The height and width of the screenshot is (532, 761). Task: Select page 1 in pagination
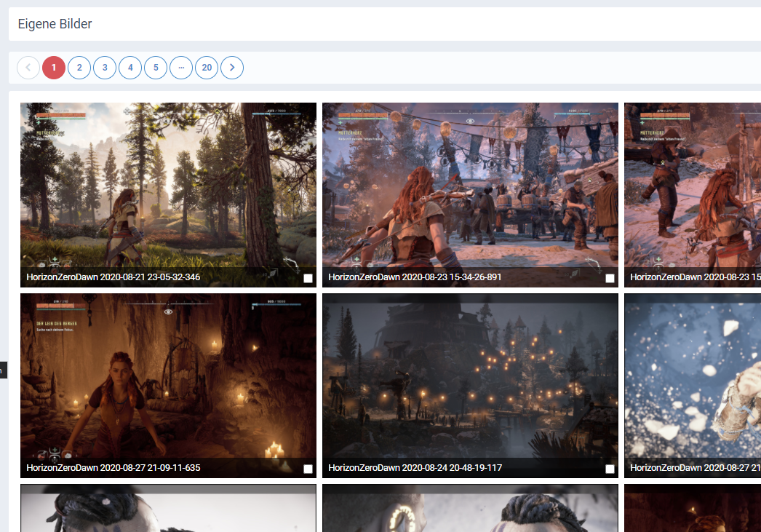[x=54, y=68]
